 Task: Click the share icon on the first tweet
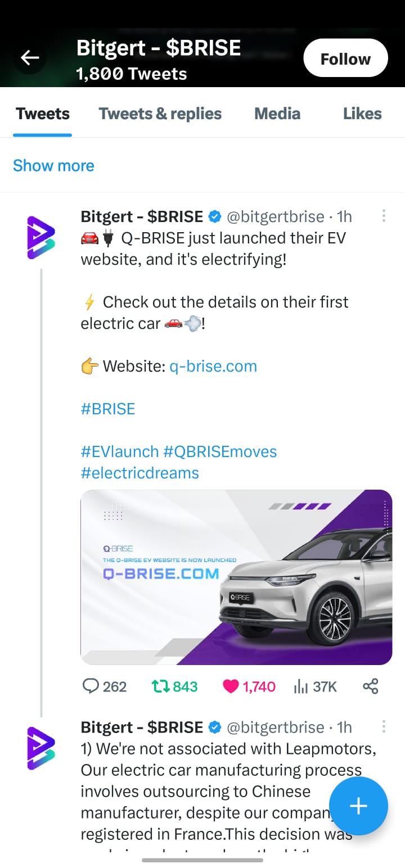pos(371,686)
